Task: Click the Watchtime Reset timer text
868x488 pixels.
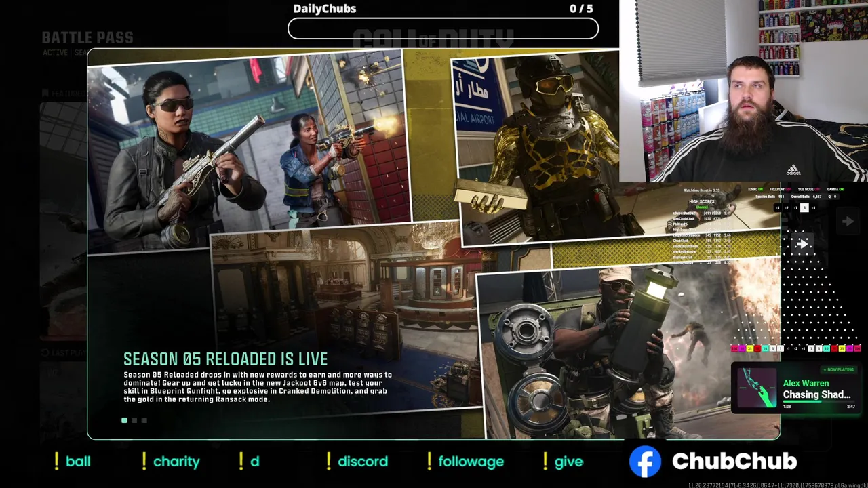Action: click(x=702, y=190)
